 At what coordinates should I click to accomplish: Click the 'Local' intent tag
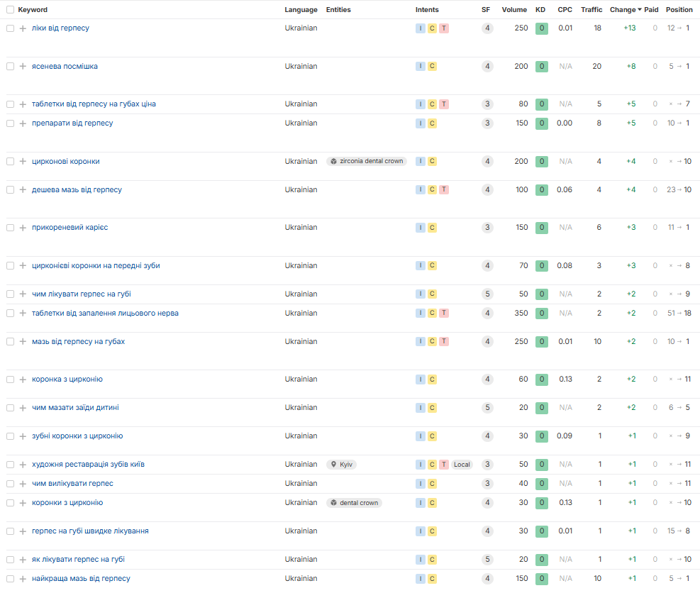click(x=462, y=465)
